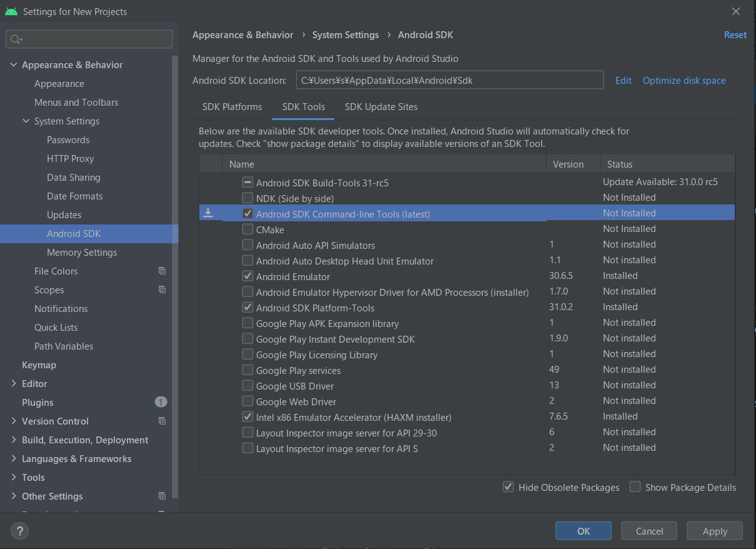
Task: Check the CMake checkbox
Action: click(248, 229)
